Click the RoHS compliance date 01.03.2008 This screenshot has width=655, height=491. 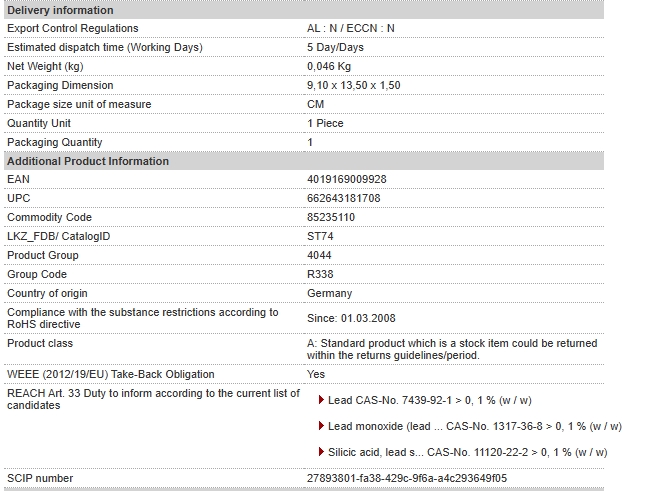click(368, 318)
